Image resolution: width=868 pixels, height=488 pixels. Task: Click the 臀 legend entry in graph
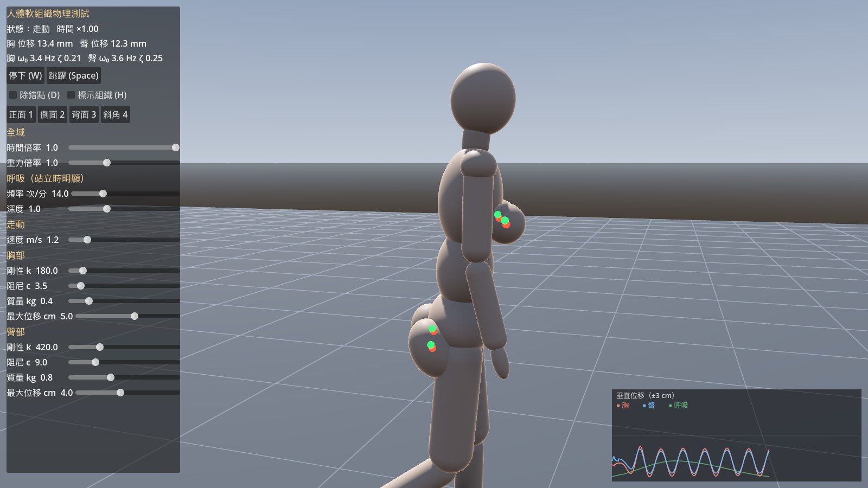tap(649, 405)
